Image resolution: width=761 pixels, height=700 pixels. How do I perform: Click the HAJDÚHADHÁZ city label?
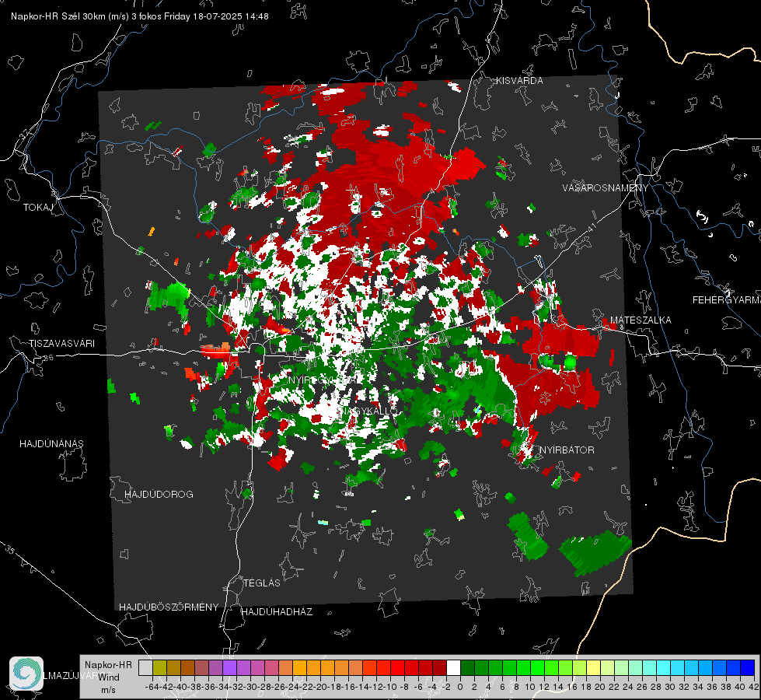coord(278,612)
